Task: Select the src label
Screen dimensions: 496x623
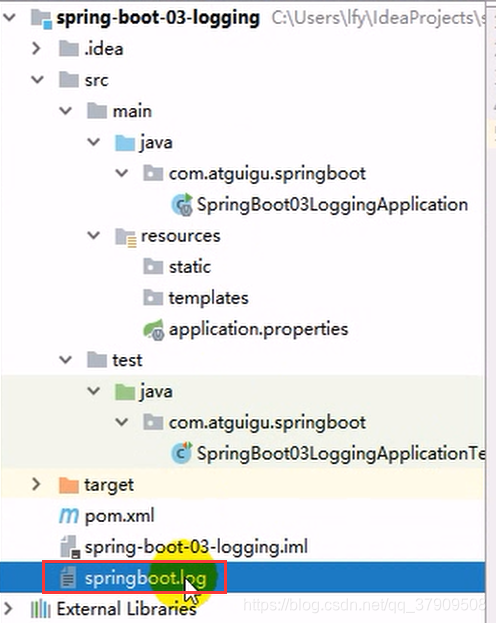Action: 96,80
